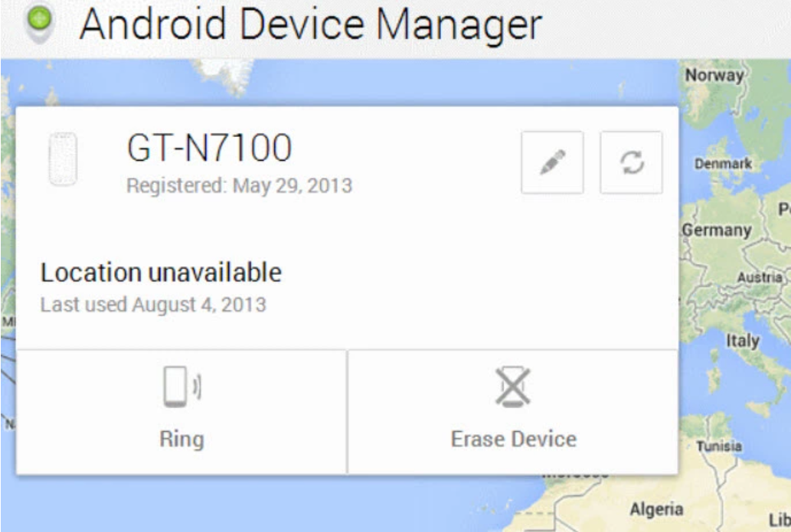Click the ringing phone icon
The width and height of the screenshot is (791, 532).
point(181,387)
